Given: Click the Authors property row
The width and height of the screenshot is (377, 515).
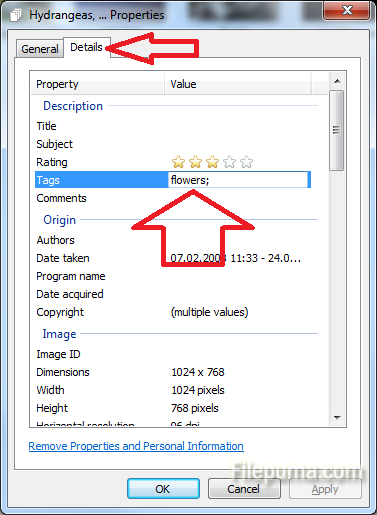Looking at the screenshot, I should (173, 240).
